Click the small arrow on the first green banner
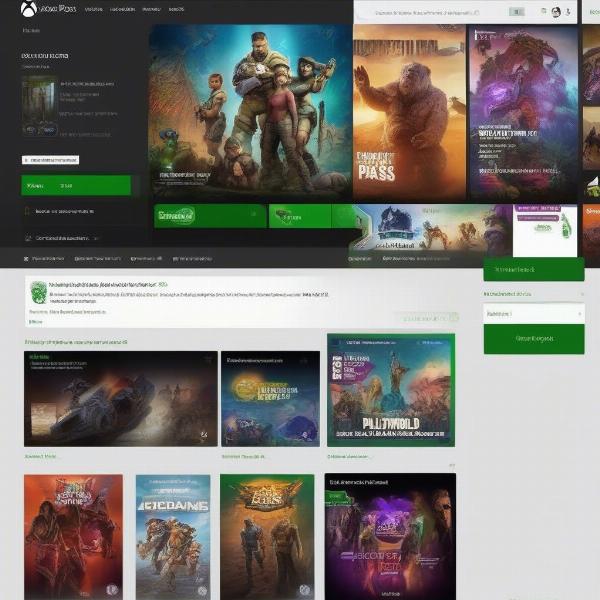Screen dimensions: 600x600 click(x=253, y=214)
